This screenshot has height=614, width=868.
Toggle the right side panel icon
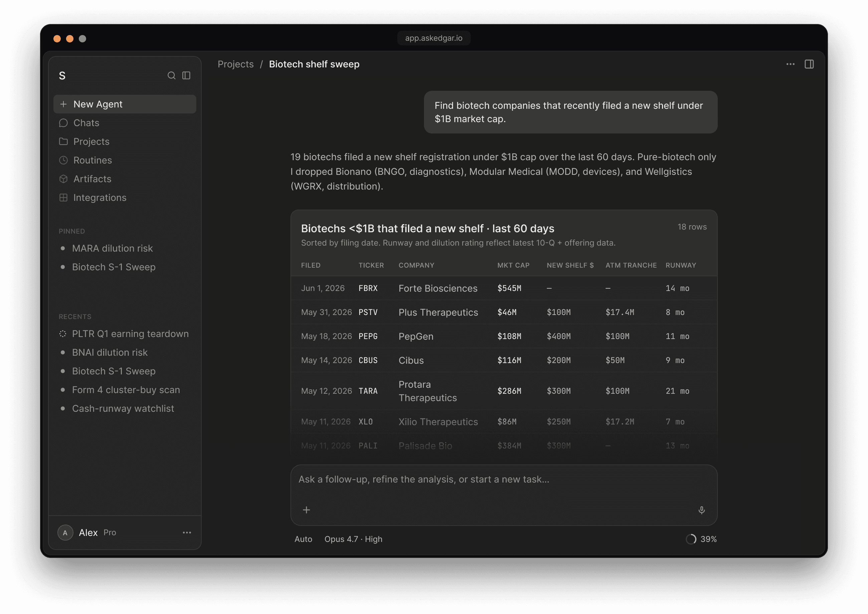(809, 64)
